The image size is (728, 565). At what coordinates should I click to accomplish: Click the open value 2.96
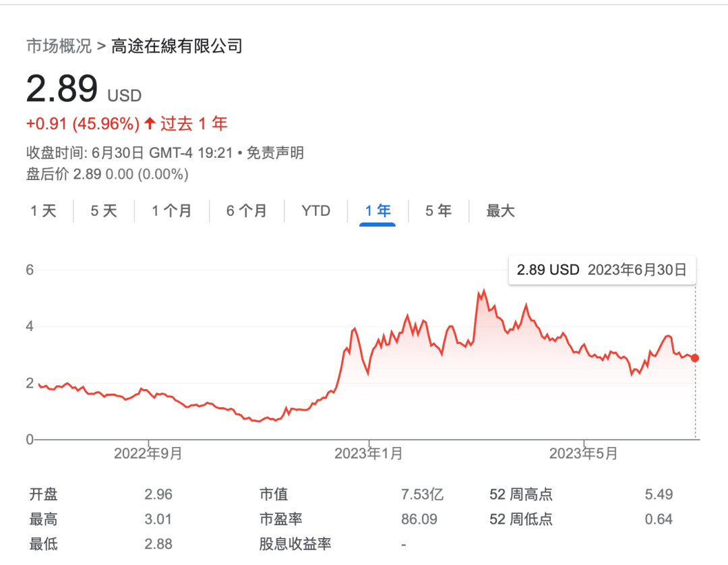(x=158, y=494)
